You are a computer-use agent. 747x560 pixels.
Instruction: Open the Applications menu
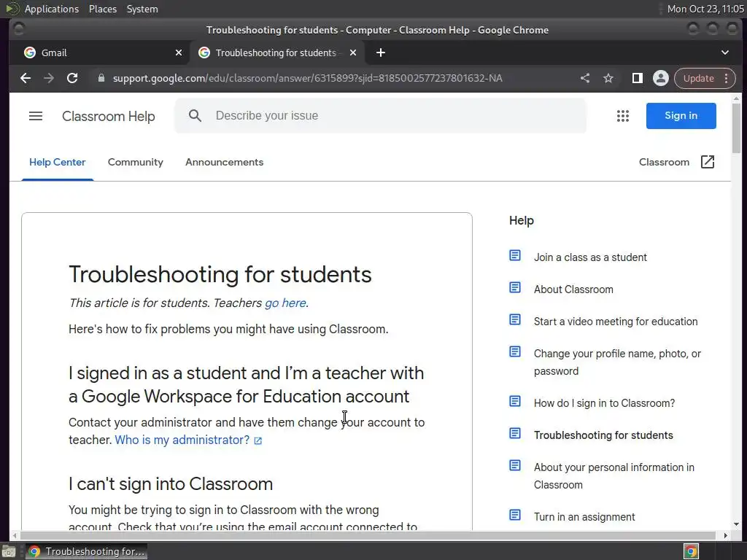[x=52, y=9]
